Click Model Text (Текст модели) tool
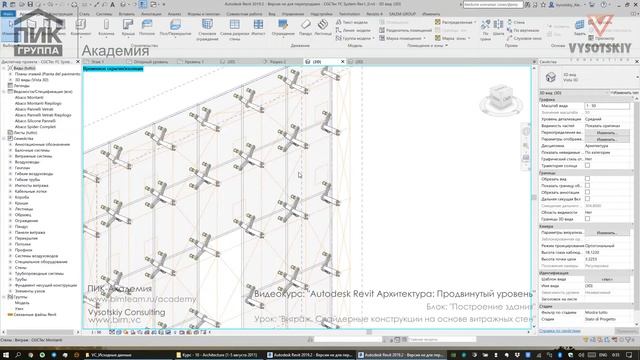The height and width of the screenshot is (360, 640). pyautogui.click(x=352, y=22)
